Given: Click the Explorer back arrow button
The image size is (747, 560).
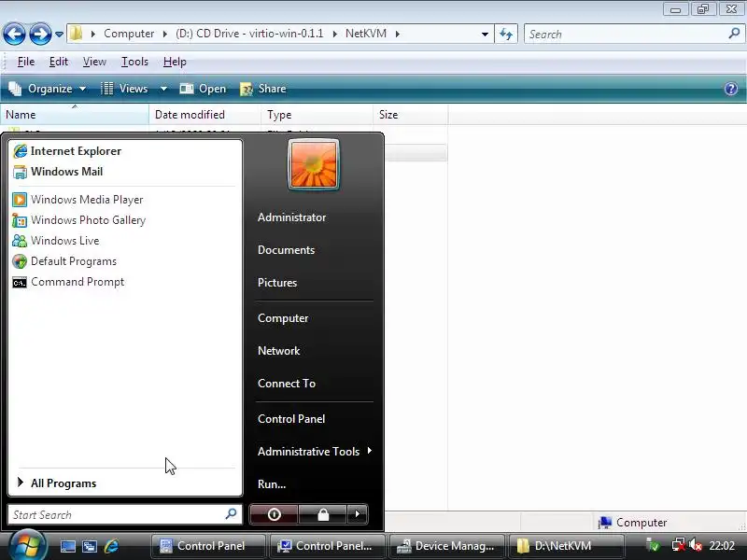Looking at the screenshot, I should [14, 34].
